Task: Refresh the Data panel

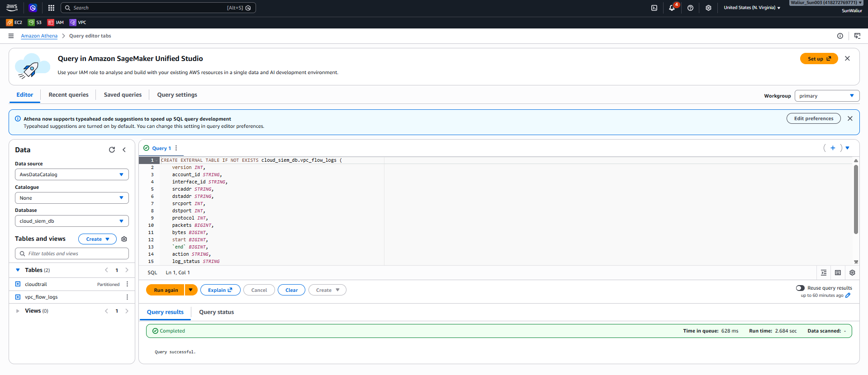Action: pyautogui.click(x=112, y=150)
